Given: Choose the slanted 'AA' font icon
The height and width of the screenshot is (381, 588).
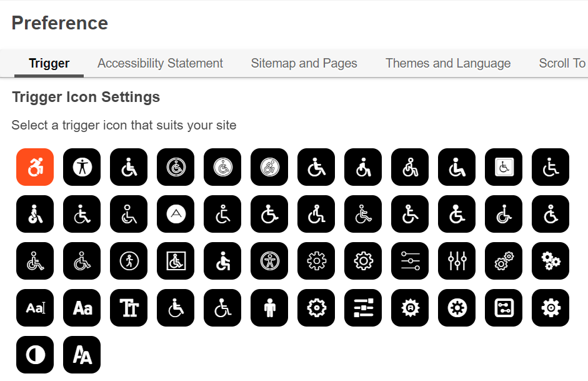Looking at the screenshot, I should (x=82, y=355).
